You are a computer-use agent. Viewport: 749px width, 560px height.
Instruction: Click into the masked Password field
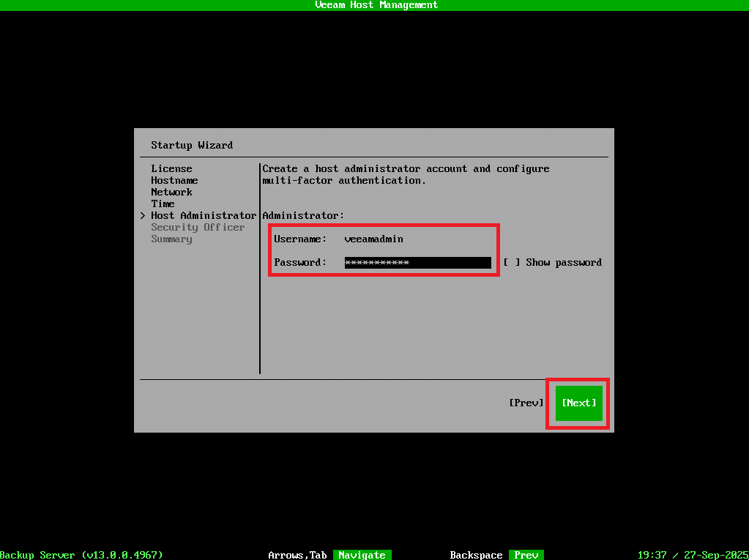tap(417, 262)
